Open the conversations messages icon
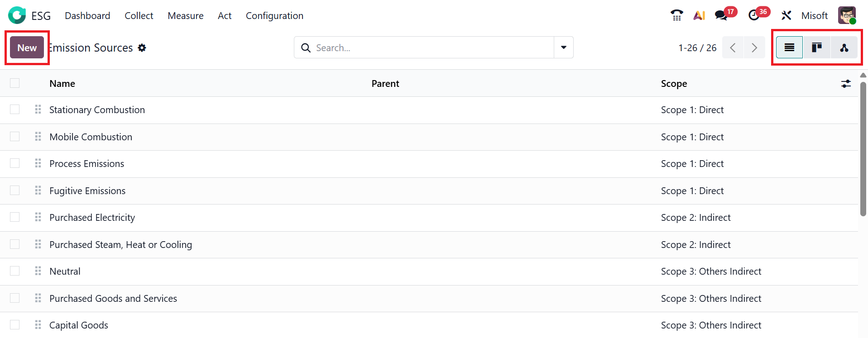 pos(721,15)
